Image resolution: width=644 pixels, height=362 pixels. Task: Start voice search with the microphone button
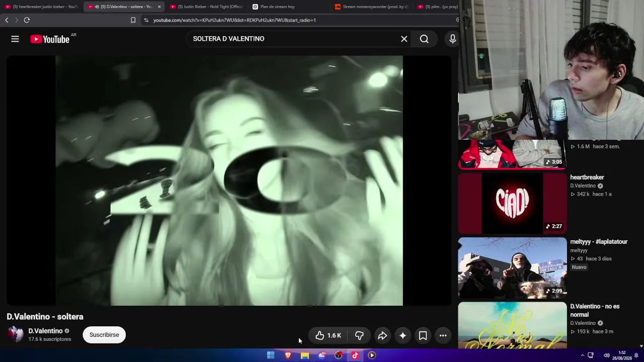pos(452,39)
